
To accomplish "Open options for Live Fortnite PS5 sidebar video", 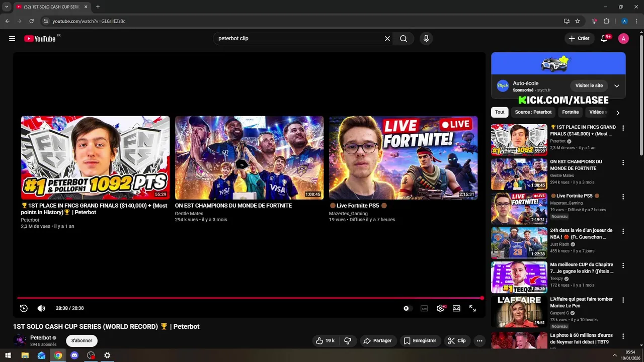I will pos(623,197).
